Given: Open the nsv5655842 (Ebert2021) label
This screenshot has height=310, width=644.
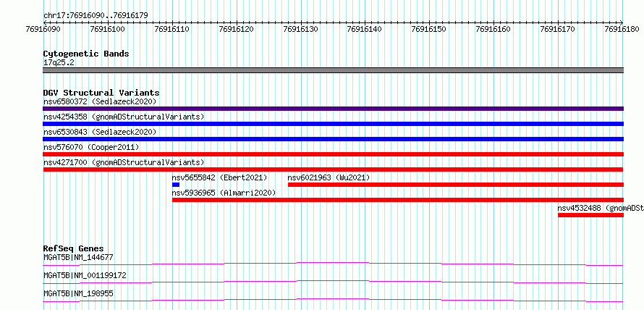Looking at the screenshot, I should tap(220, 177).
